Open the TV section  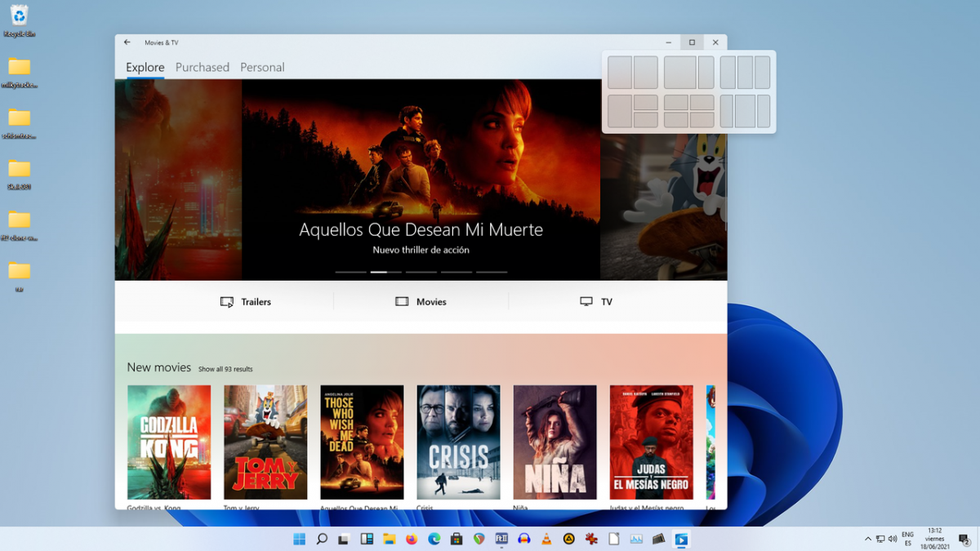596,302
